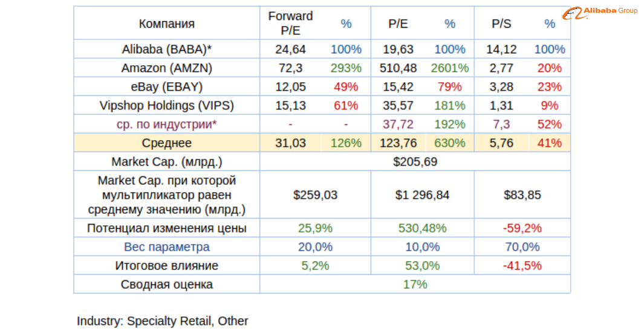Select the Вес параметра row label

point(166,247)
